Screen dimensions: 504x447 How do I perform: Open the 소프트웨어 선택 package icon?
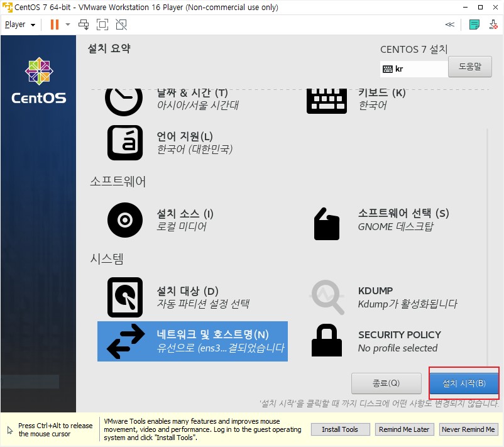(327, 224)
